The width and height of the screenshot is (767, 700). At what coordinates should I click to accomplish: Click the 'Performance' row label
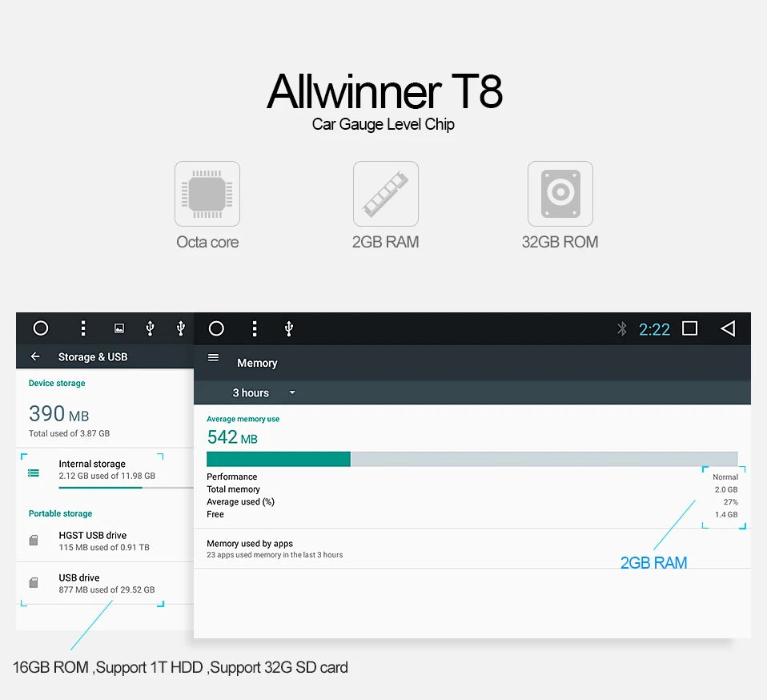pos(232,477)
